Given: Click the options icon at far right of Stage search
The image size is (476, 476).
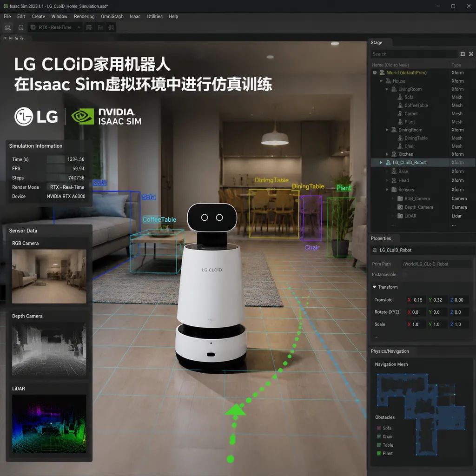Looking at the screenshot, I should tap(471, 54).
